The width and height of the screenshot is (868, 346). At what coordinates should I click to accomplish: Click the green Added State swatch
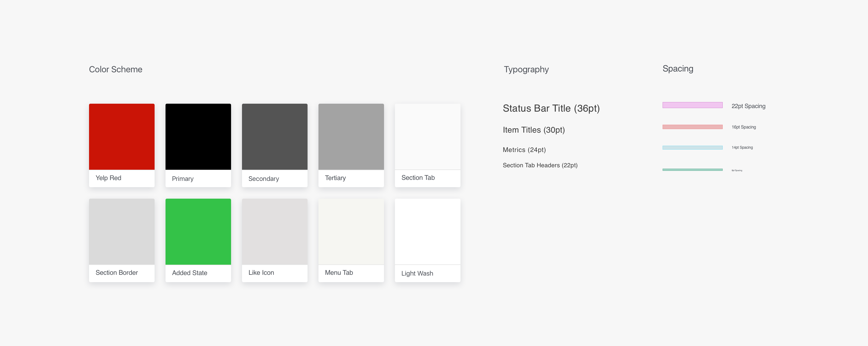[x=198, y=232]
